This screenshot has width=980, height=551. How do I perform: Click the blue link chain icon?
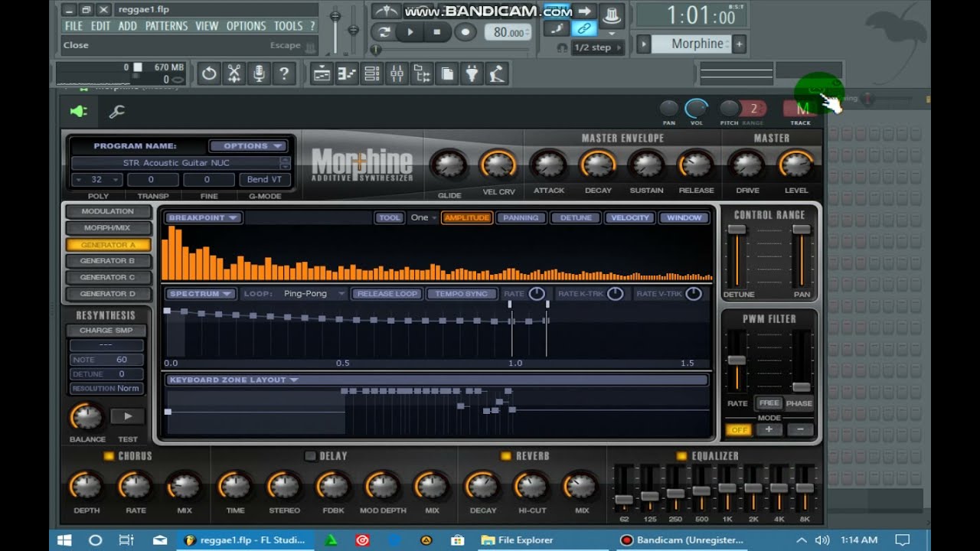584,28
